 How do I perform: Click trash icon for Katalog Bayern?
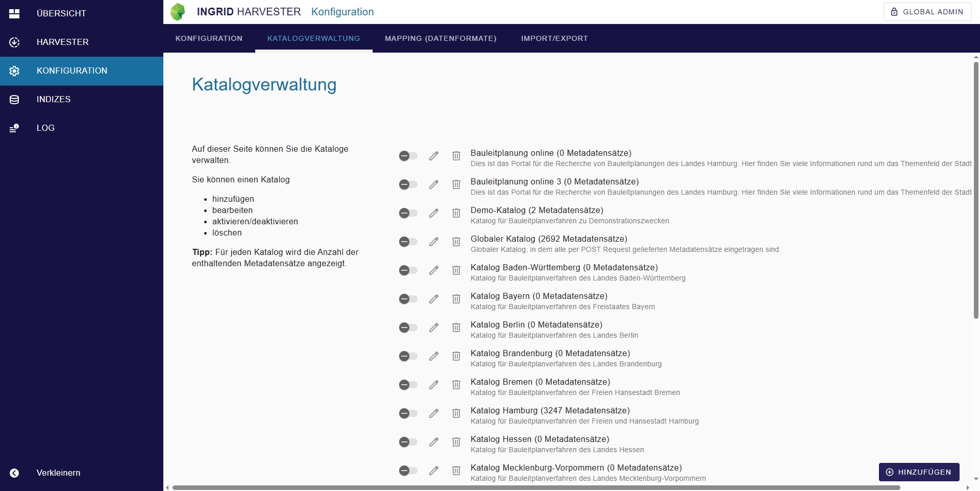click(x=456, y=299)
